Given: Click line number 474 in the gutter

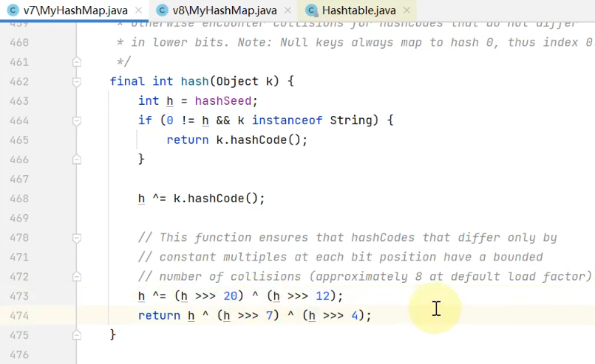Looking at the screenshot, I should (x=19, y=315).
